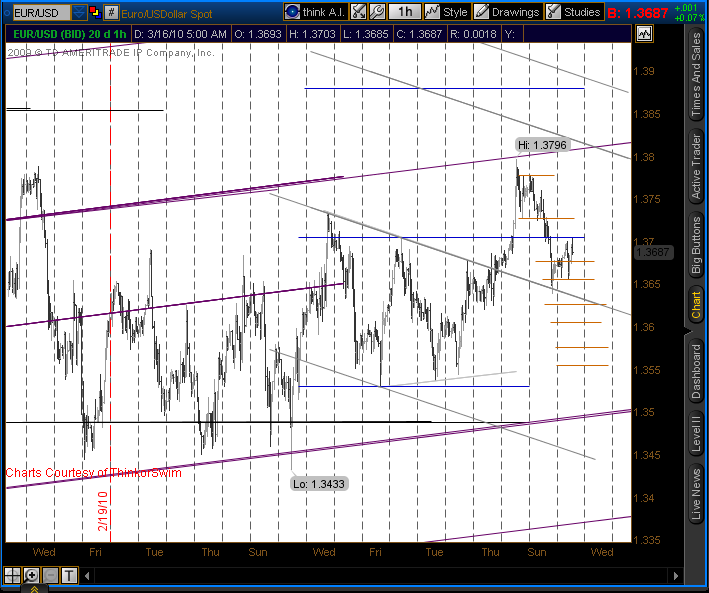Screen dimensions: 709x593
Task: Click the C: 1.3687 close value
Action: [x=419, y=34]
